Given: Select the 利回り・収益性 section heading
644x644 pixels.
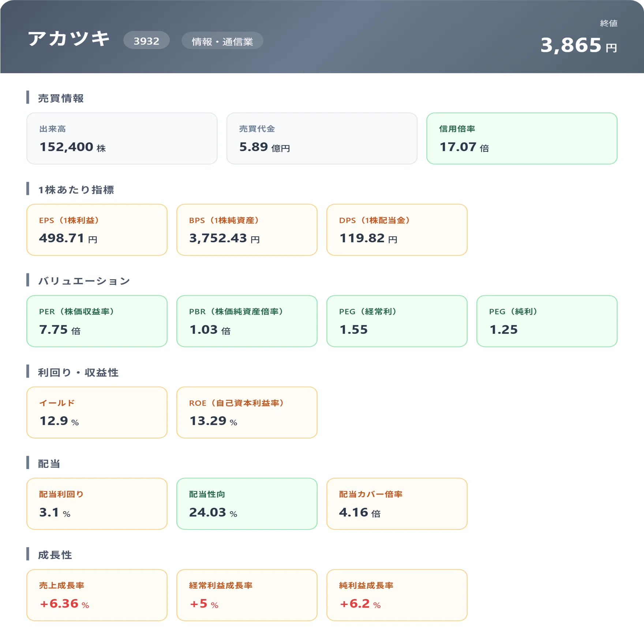Looking at the screenshot, I should (78, 372).
